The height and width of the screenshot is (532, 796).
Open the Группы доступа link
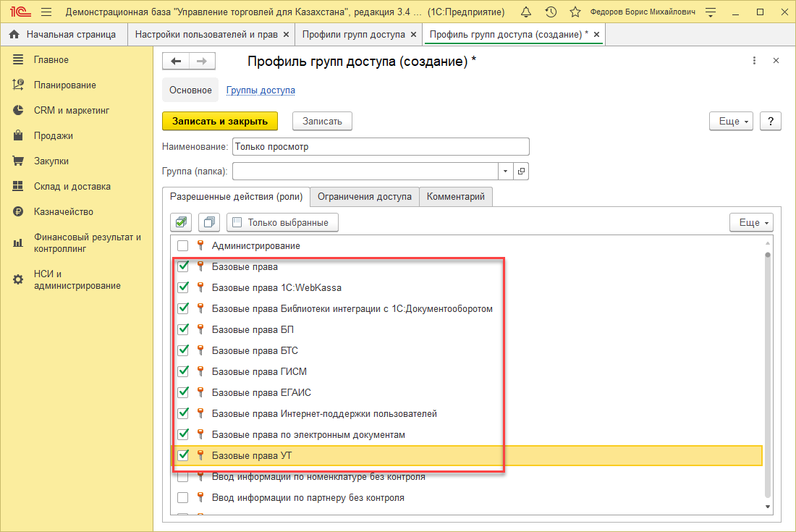tap(261, 90)
